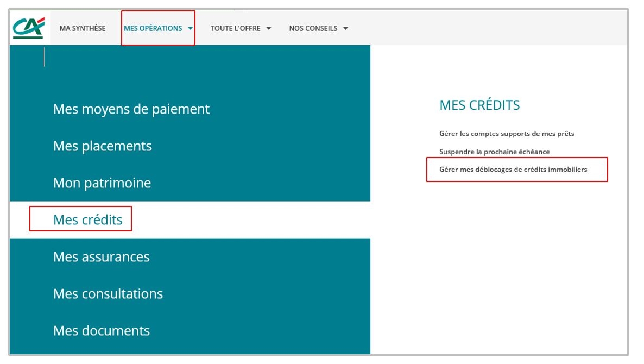644x364 pixels.
Task: Click Gérer mes déblocages de crédits immobiliers
Action: point(513,170)
